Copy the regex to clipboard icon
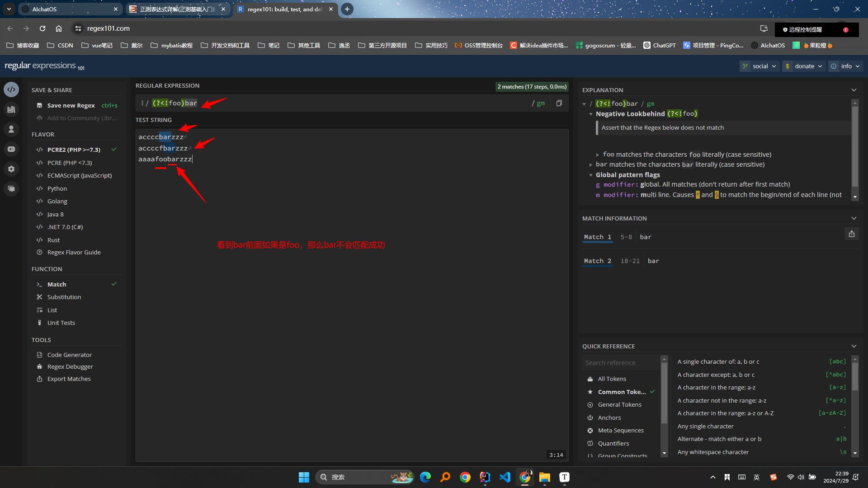 [559, 103]
